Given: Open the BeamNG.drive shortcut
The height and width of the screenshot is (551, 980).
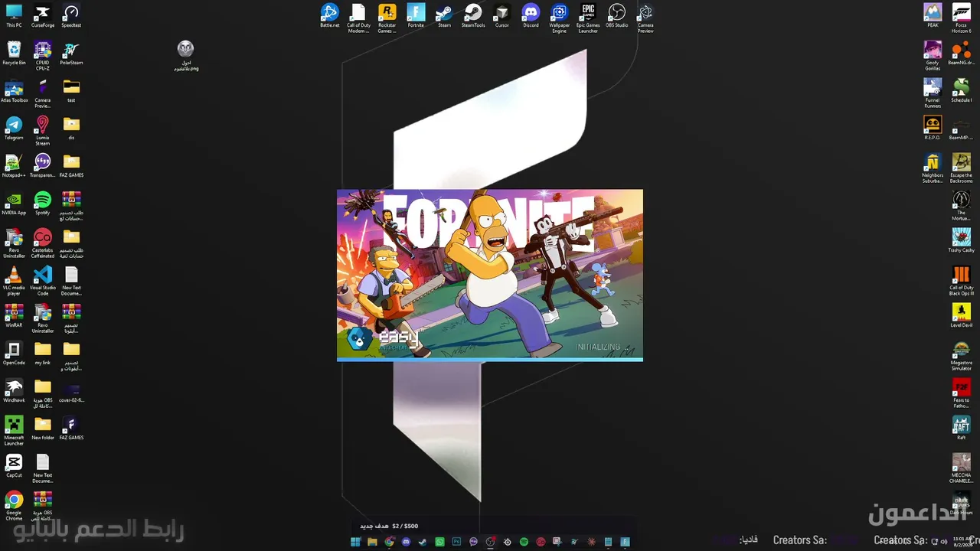Looking at the screenshot, I should (x=961, y=54).
